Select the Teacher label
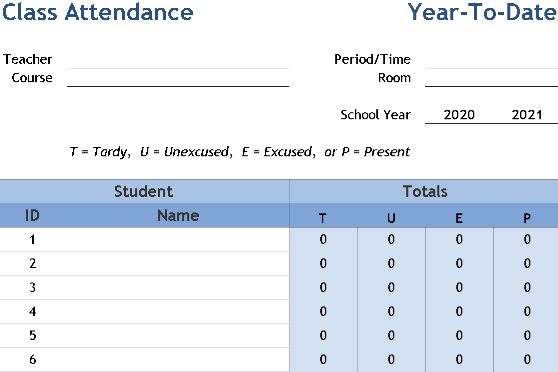 coord(28,59)
